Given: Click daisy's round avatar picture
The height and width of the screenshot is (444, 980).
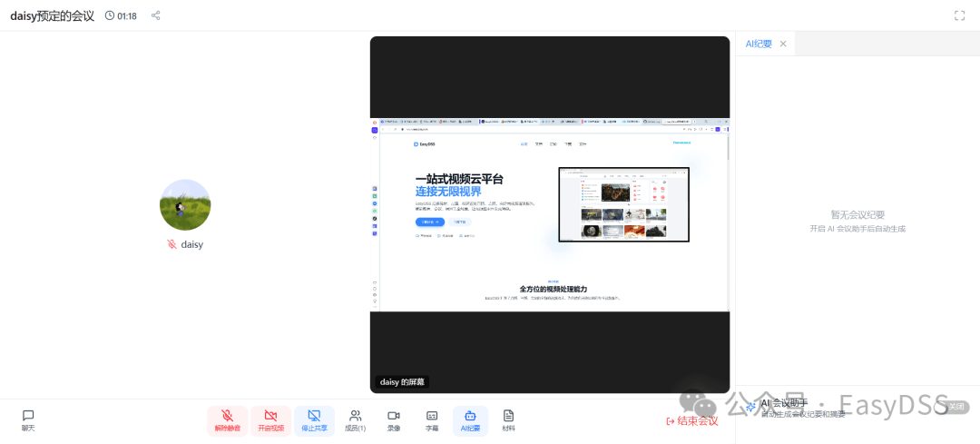Looking at the screenshot, I should 185,204.
